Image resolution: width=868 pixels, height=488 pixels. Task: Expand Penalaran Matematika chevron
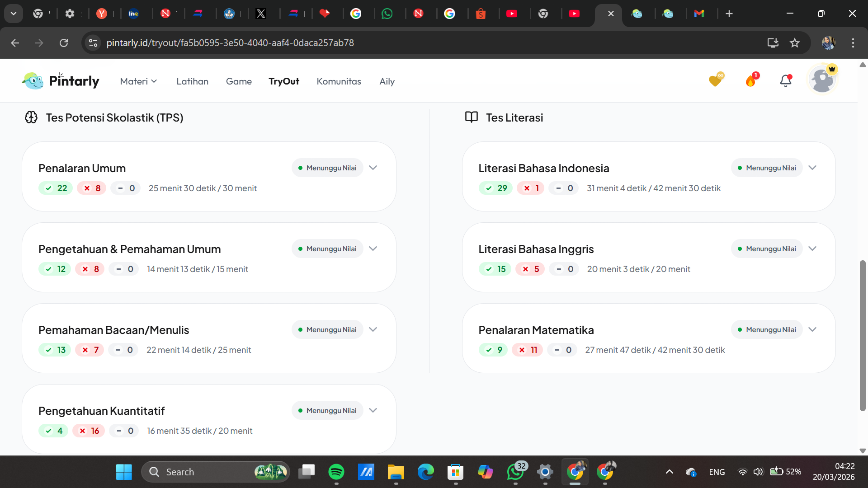point(812,329)
